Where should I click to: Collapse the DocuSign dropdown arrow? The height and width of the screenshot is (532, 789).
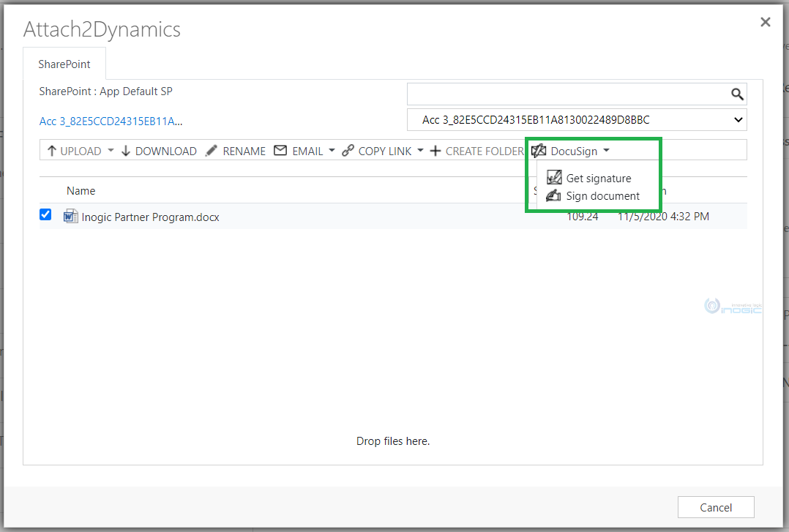606,151
